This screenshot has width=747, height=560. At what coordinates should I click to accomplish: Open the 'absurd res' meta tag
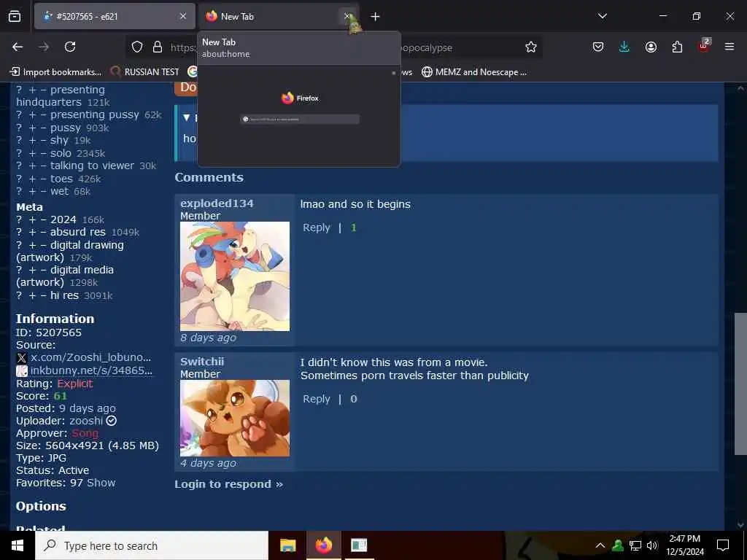[78, 232]
